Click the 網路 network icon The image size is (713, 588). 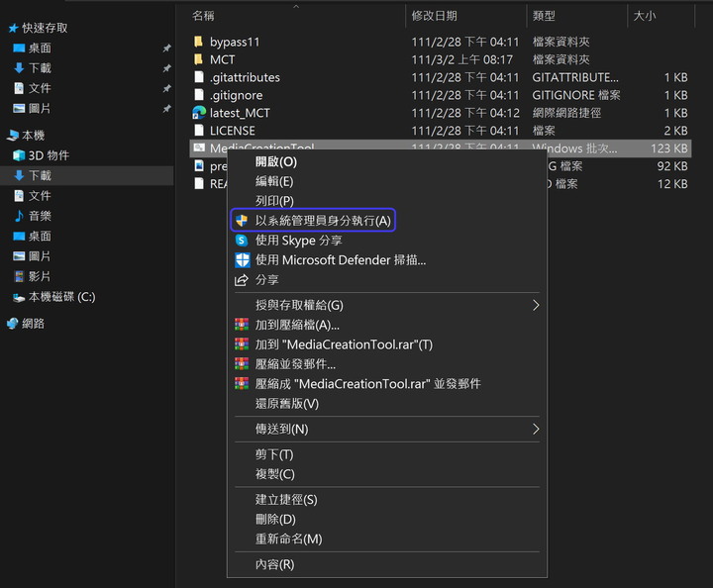point(12,324)
